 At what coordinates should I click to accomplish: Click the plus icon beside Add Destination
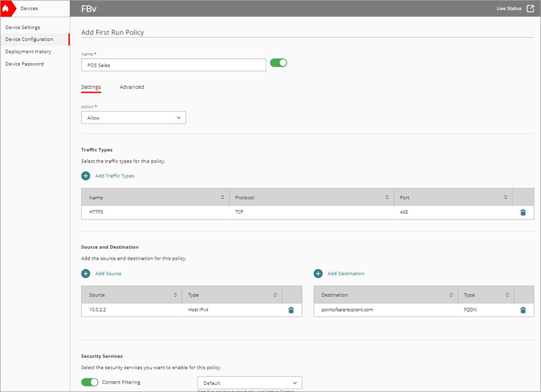pyautogui.click(x=318, y=274)
